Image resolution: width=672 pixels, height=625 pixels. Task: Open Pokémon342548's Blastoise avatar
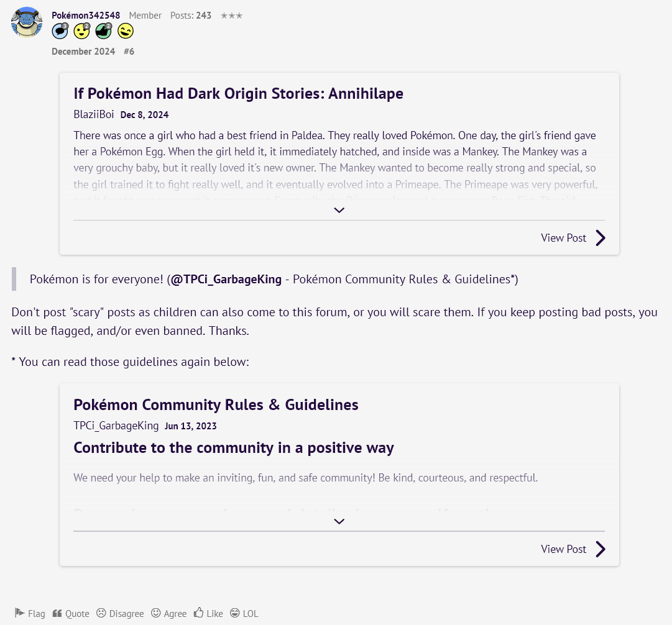pos(27,22)
